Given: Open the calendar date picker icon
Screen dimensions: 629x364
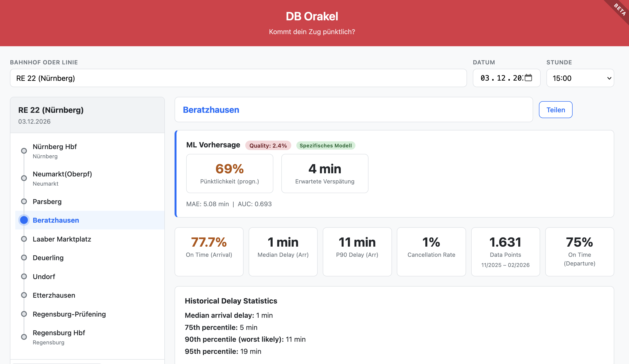Looking at the screenshot, I should 528,78.
